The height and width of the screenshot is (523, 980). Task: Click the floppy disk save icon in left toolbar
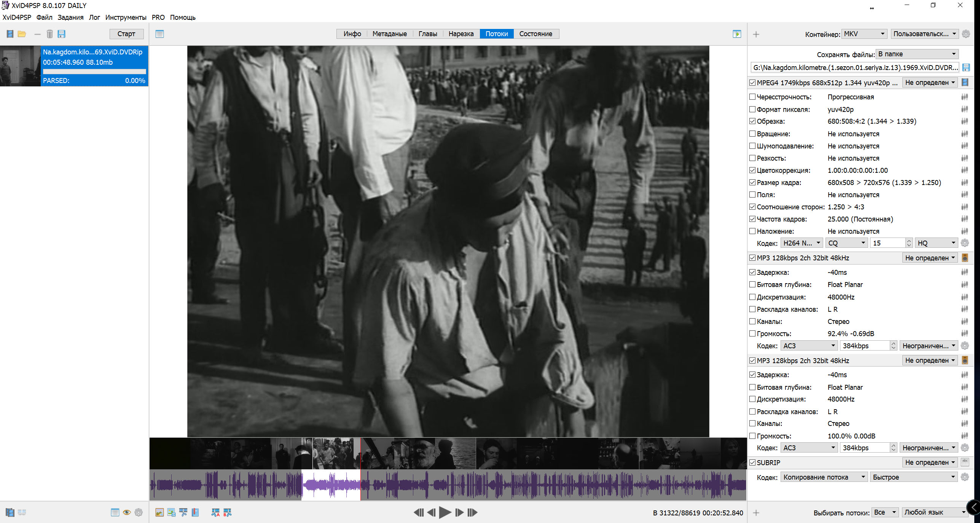point(61,34)
